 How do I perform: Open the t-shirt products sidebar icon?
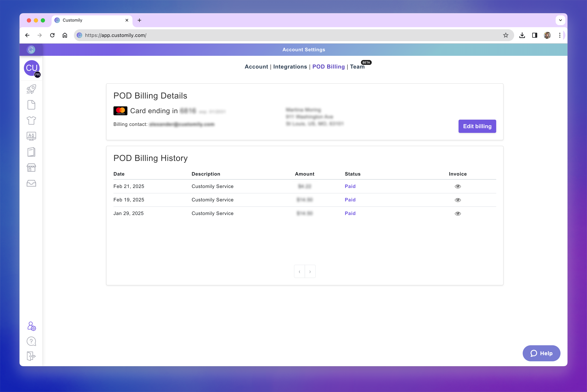click(31, 120)
